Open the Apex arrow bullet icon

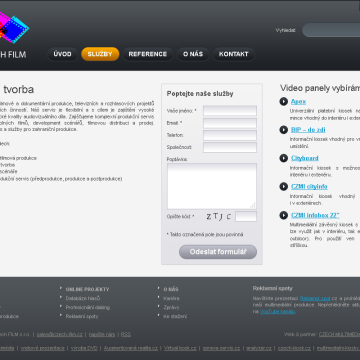[284, 101]
